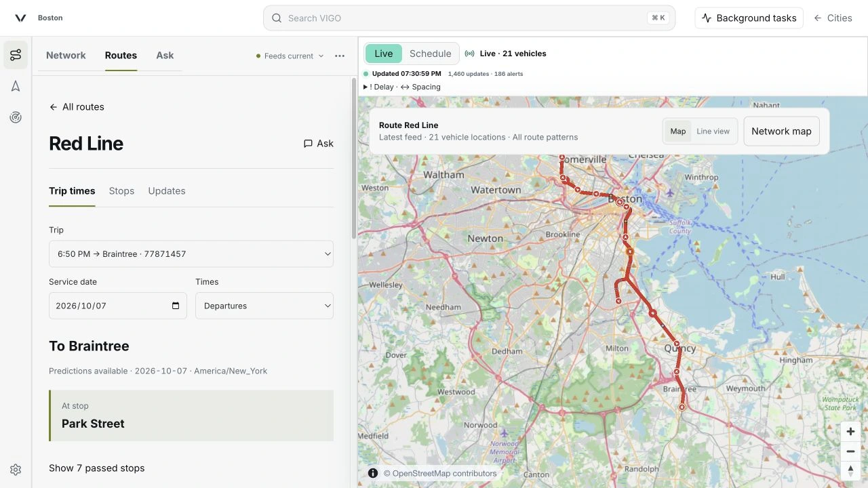Screen dimensions: 868x488
Task: Open the radar target sidebar icon
Action: (x=16, y=117)
